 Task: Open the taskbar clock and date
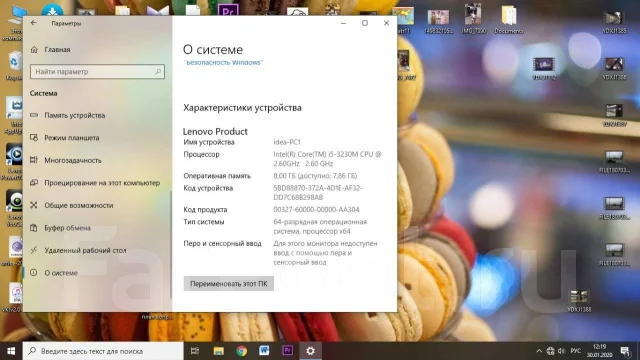click(x=600, y=351)
